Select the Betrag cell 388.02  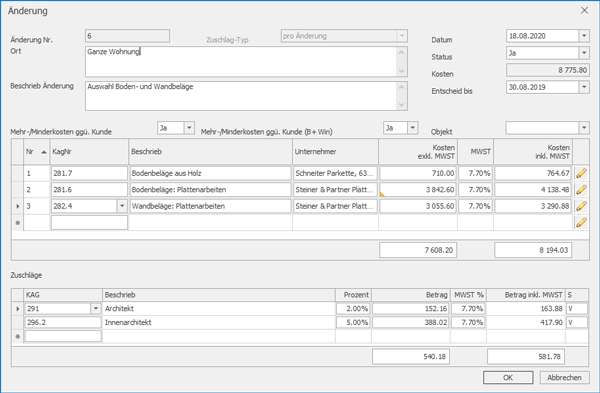[x=411, y=323]
